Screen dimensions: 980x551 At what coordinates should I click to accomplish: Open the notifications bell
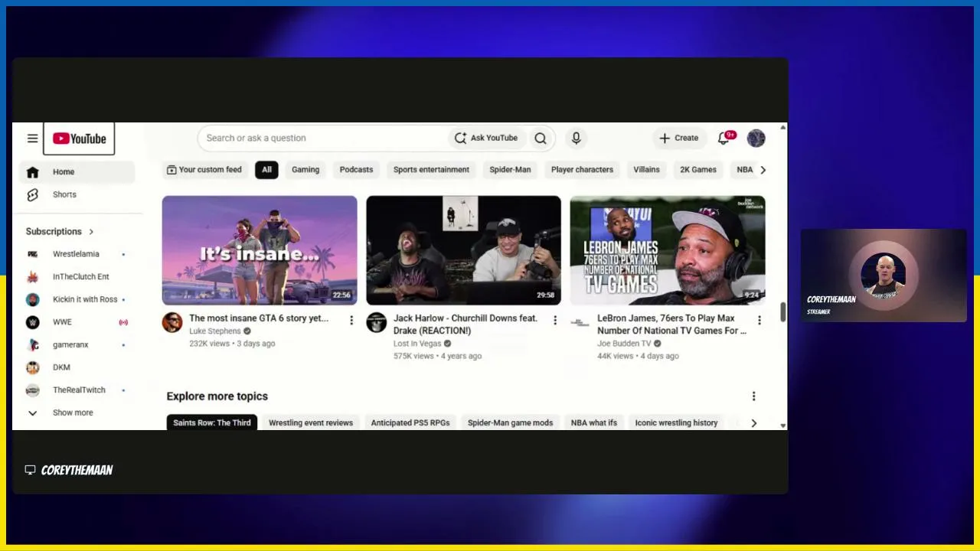[723, 139]
